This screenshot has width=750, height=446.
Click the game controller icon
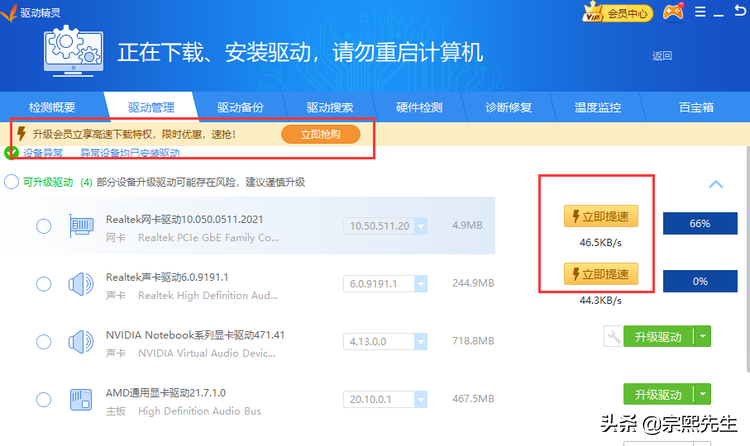point(673,12)
